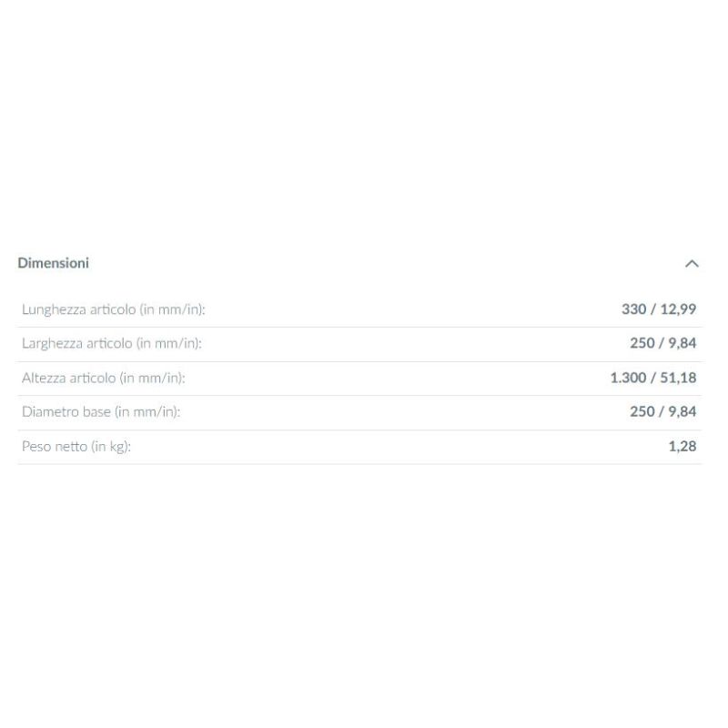
Task: Click the 12,99 inch length value
Action: 678,309
